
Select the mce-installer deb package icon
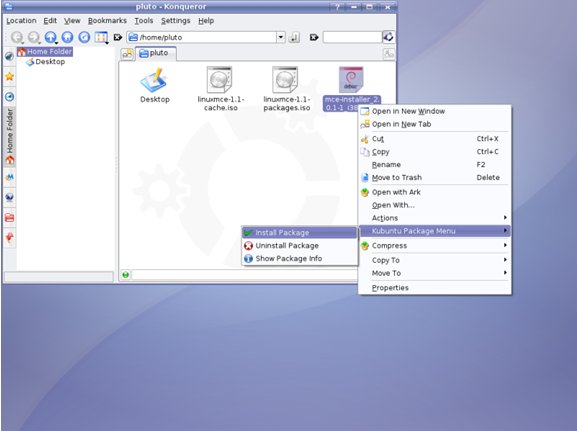coord(351,80)
